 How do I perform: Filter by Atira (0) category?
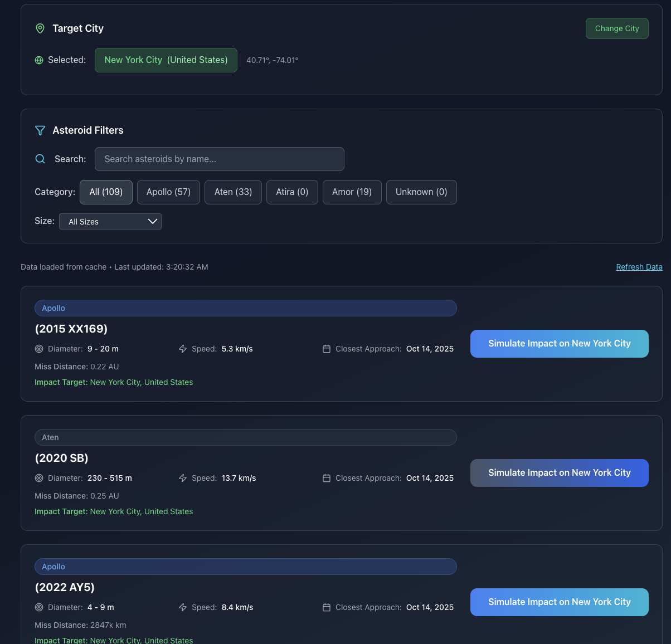292,192
